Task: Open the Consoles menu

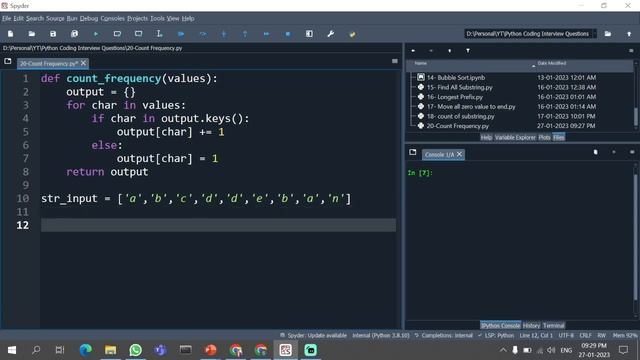Action: click(112, 18)
